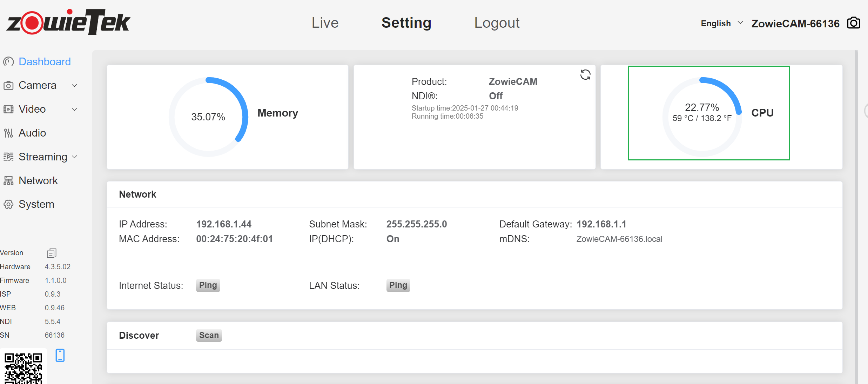Click the blue mobile phone icon

coord(60,355)
